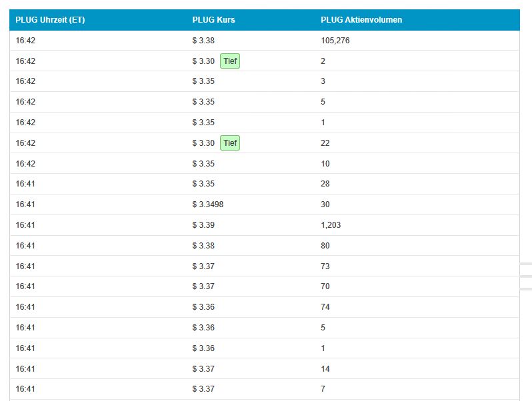Select the price $ 3.30 beside volume 2
The image size is (532, 401).
click(x=203, y=61)
